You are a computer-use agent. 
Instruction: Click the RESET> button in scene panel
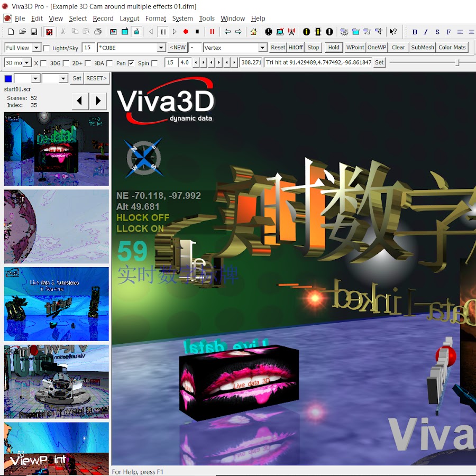pyautogui.click(x=96, y=78)
